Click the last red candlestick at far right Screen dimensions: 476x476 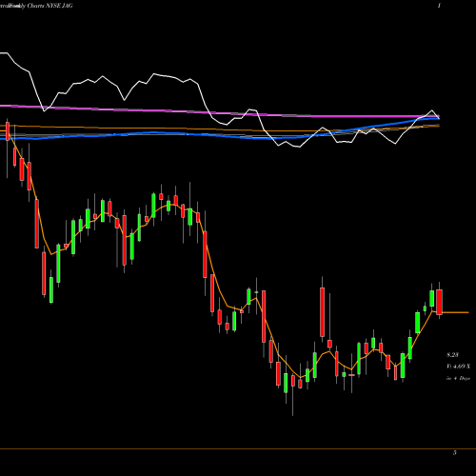point(439,302)
